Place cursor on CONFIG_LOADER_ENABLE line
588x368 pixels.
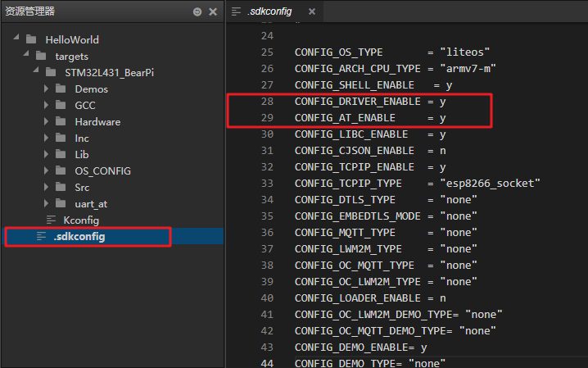(370, 298)
